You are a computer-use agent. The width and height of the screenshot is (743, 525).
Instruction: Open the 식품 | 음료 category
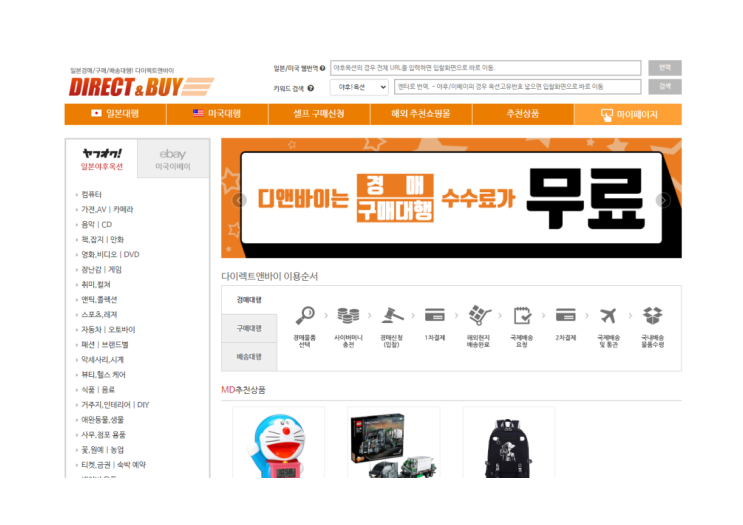click(98, 389)
